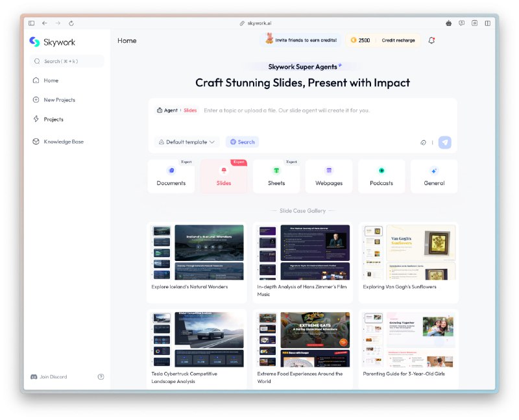The image size is (519, 420).
Task: Click the attachment icon beside send button
Action: click(423, 143)
